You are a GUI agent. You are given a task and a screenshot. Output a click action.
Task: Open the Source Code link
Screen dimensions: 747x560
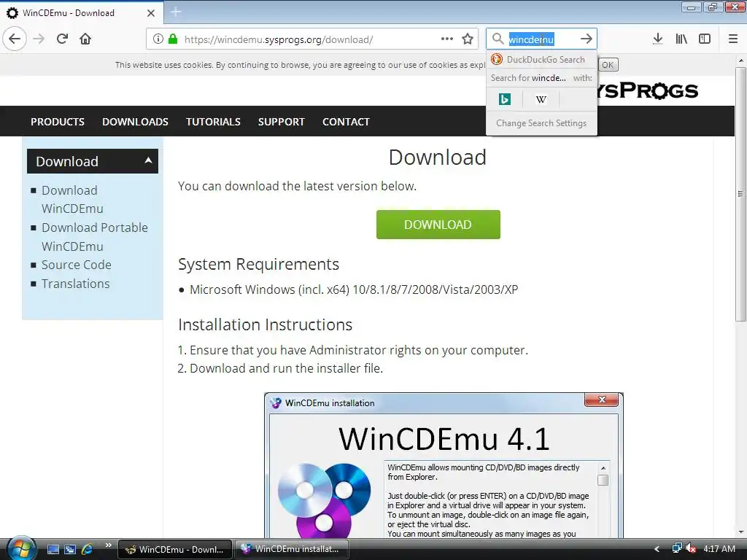coord(76,265)
